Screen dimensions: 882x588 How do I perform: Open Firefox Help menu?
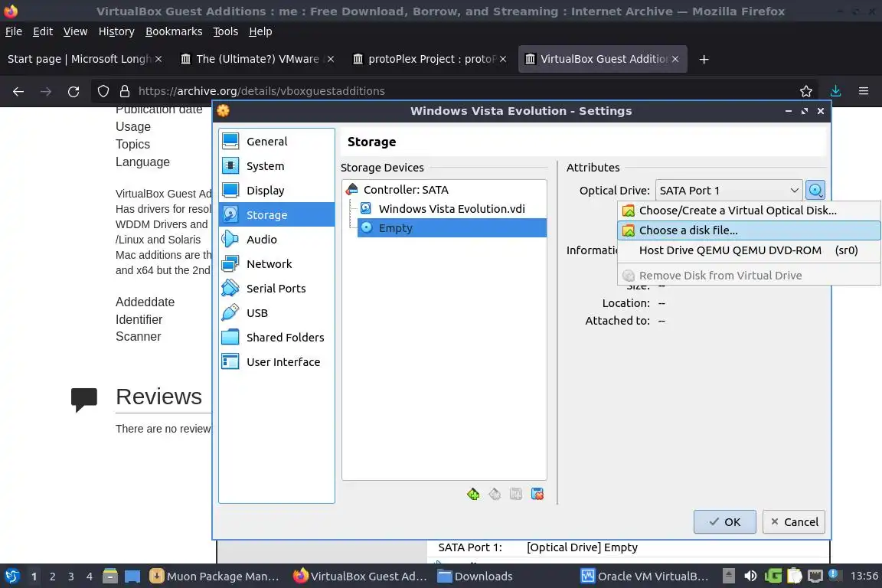(x=260, y=31)
